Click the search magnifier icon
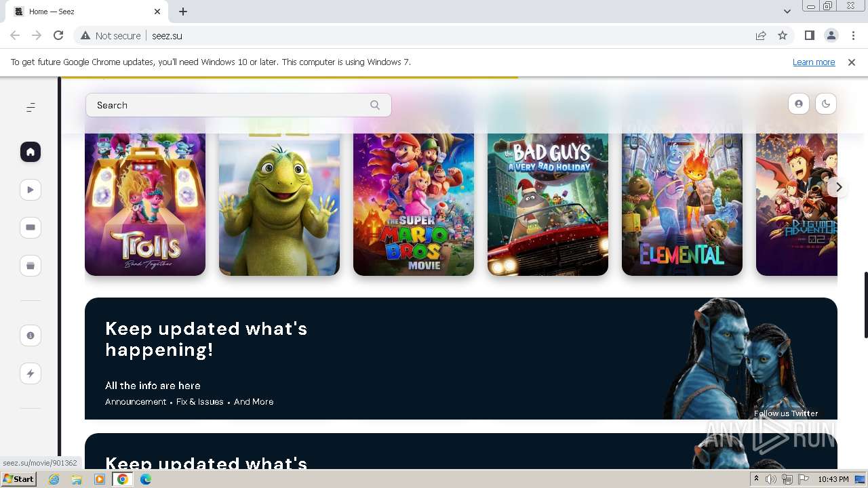 (375, 105)
